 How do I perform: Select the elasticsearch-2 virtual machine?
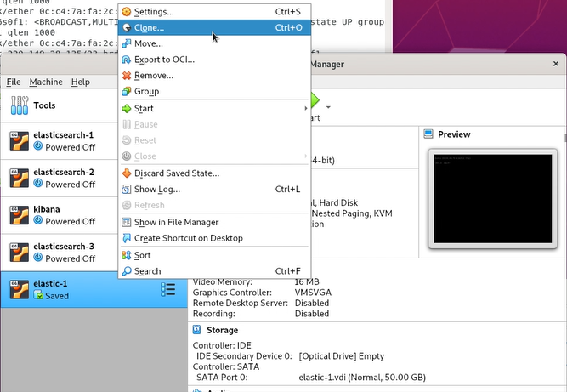60,178
